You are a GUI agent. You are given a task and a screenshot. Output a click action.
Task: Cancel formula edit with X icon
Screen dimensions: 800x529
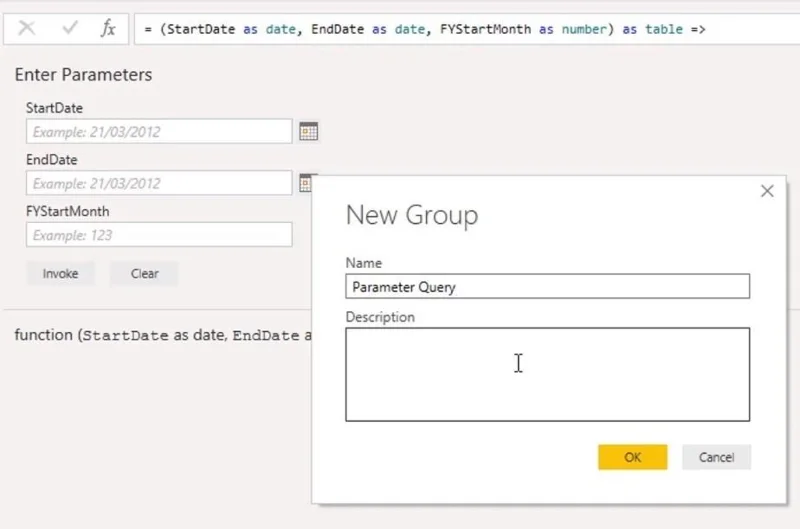pos(27,28)
